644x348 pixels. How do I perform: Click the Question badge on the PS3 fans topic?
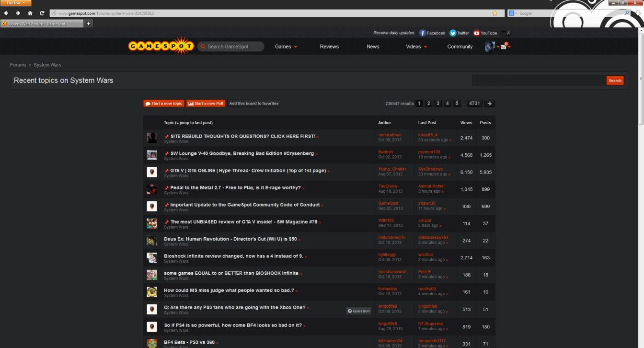[358, 311]
